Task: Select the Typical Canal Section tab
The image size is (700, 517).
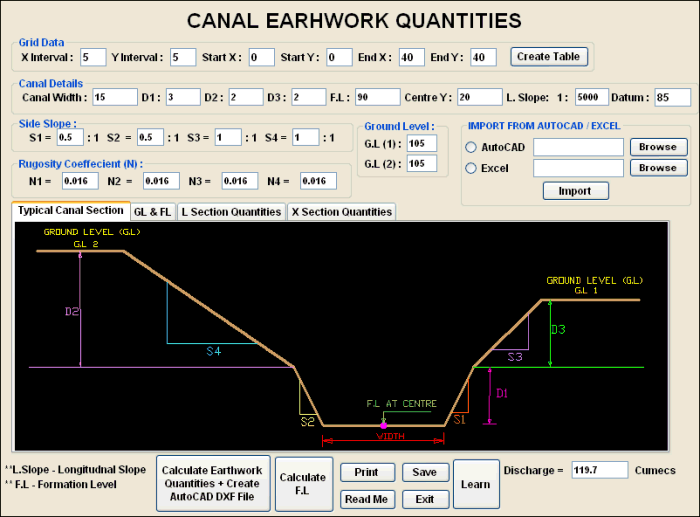Action: (x=70, y=211)
